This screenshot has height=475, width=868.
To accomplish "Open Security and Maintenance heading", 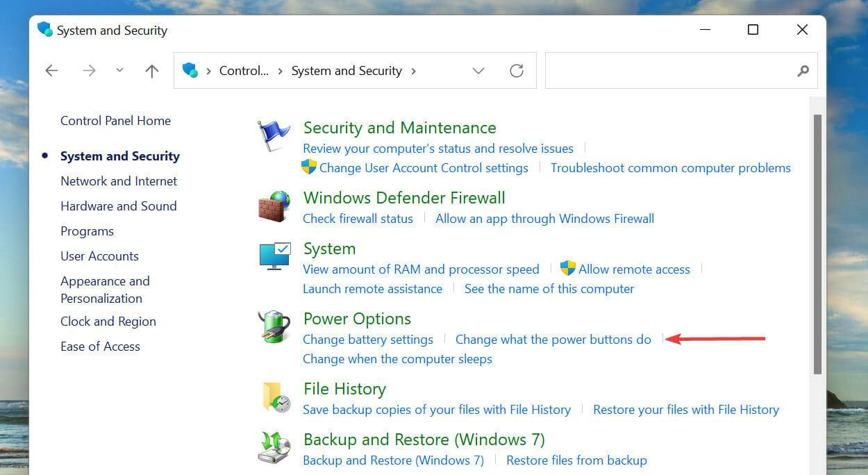I will [x=400, y=128].
